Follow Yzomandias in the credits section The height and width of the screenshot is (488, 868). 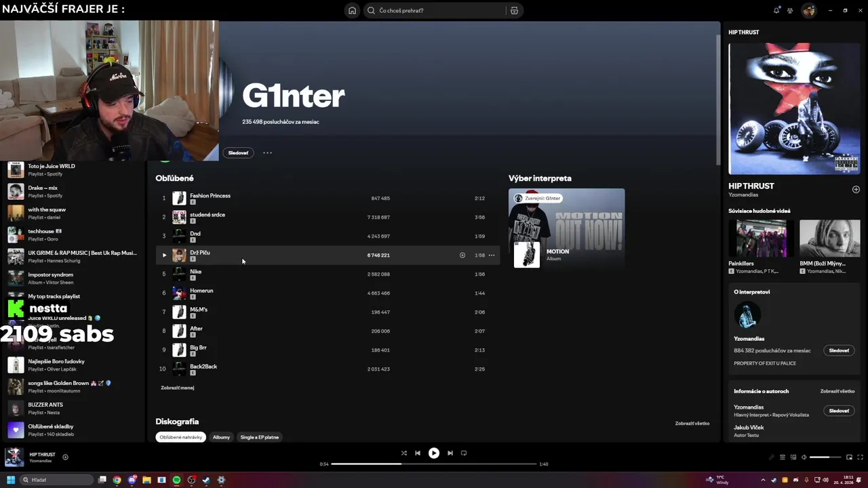pos(839,411)
